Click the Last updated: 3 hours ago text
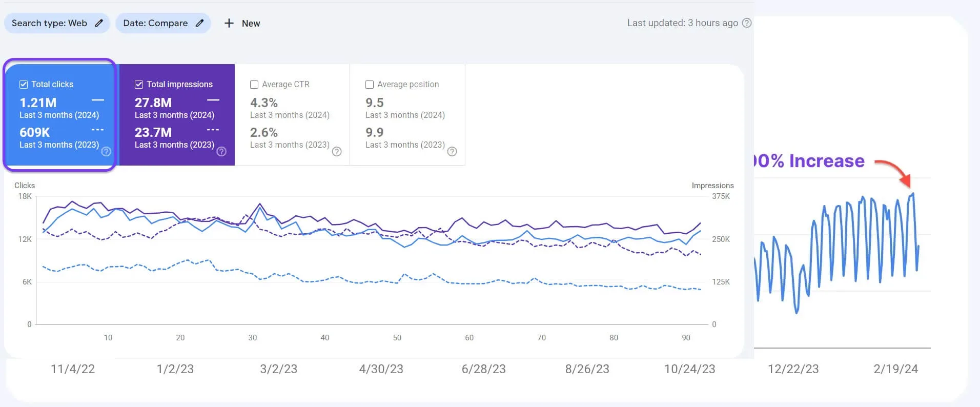Viewport: 980px width, 407px height. point(682,23)
